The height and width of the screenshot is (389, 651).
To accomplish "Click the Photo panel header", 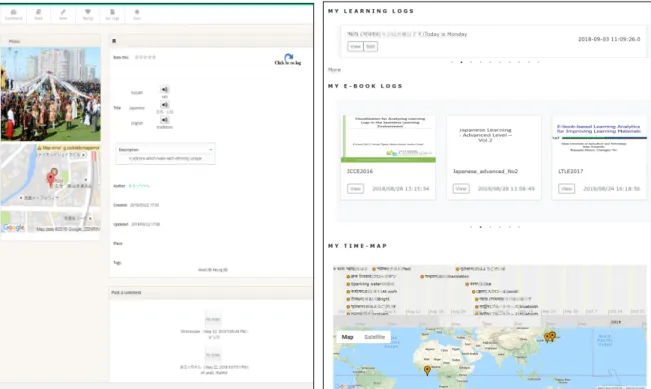I will point(50,41).
